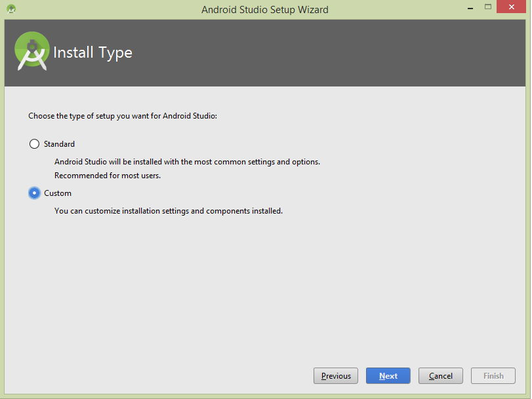
Task: Click the "Choose the type of setup" prompt
Action: (123, 116)
